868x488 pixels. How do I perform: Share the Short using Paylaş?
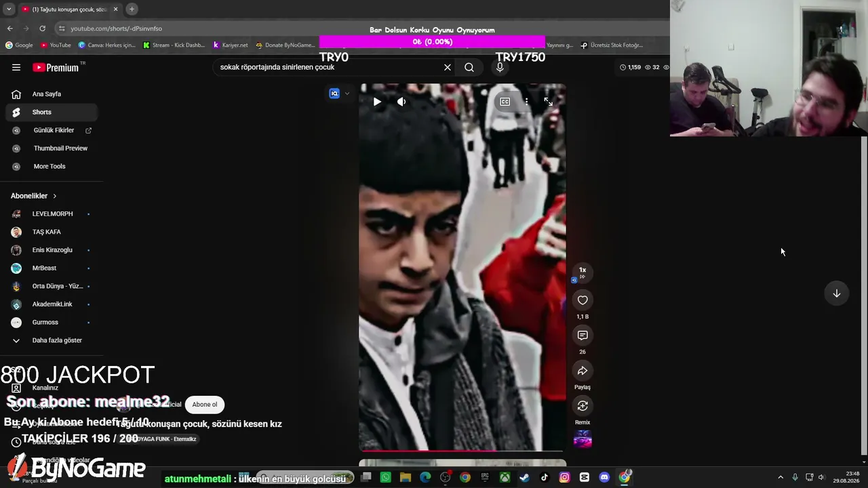tap(583, 371)
